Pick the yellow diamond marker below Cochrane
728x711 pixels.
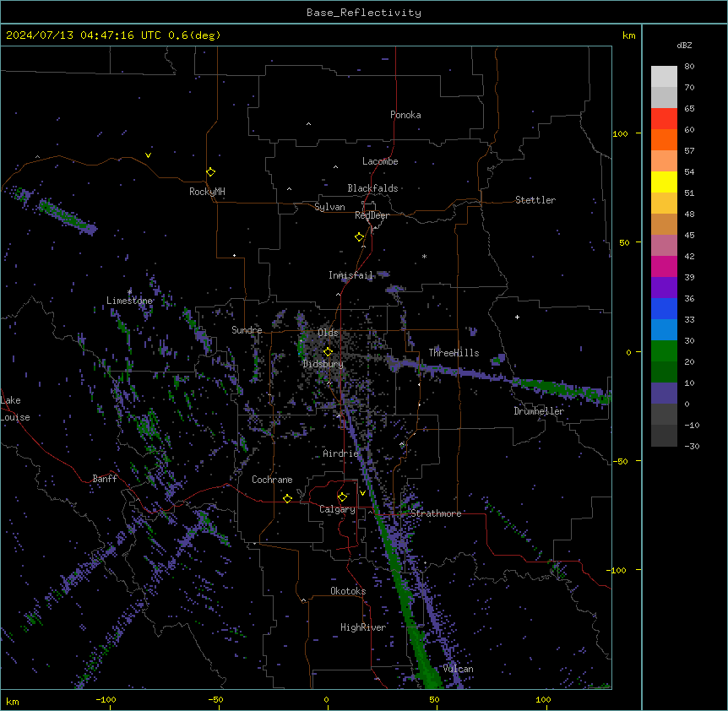pyautogui.click(x=287, y=498)
